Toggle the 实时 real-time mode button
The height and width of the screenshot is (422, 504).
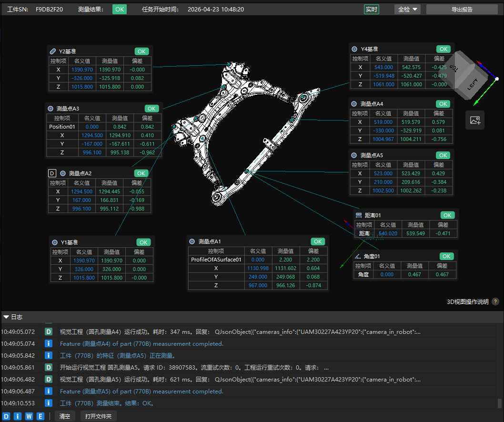coord(371,10)
